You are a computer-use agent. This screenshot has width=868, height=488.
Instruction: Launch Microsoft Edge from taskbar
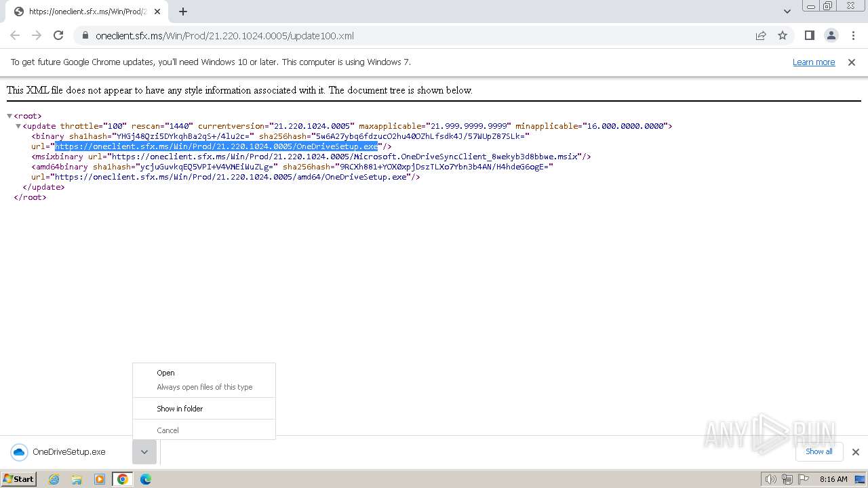[146, 479]
